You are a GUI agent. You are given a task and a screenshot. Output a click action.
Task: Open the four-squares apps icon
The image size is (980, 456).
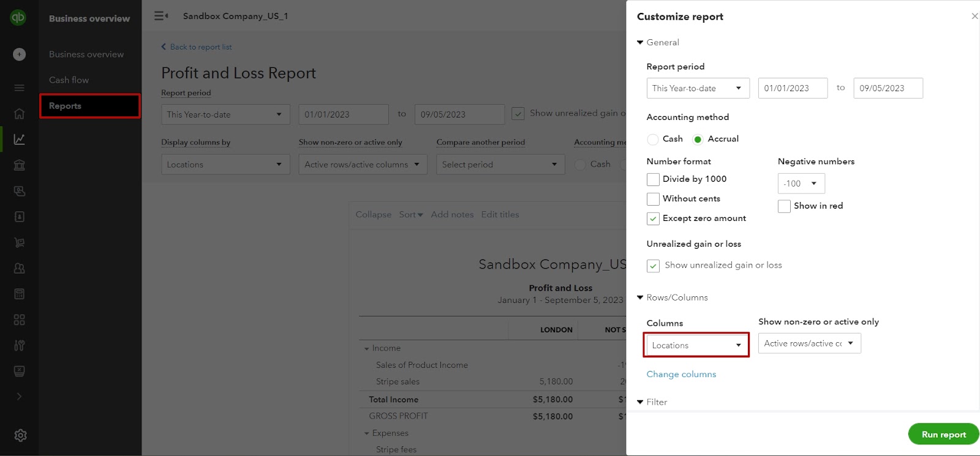click(x=20, y=320)
